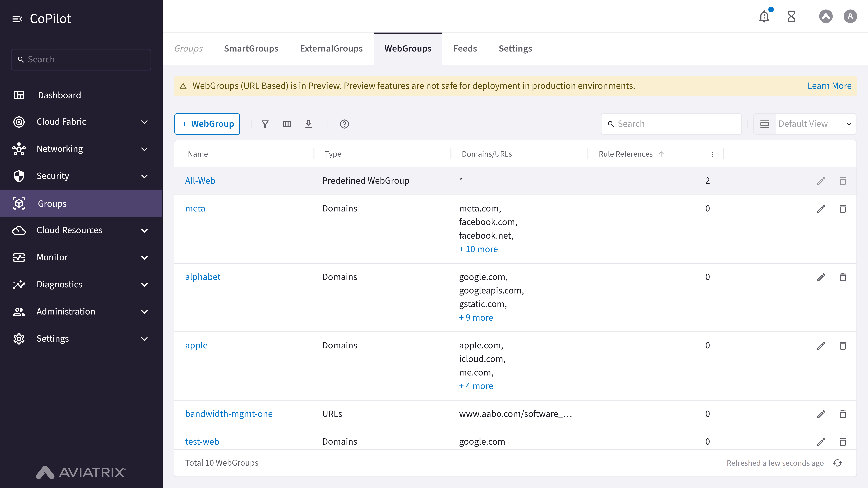Switch to Feeds tab
Screen dimensions: 868x488
click(465, 48)
